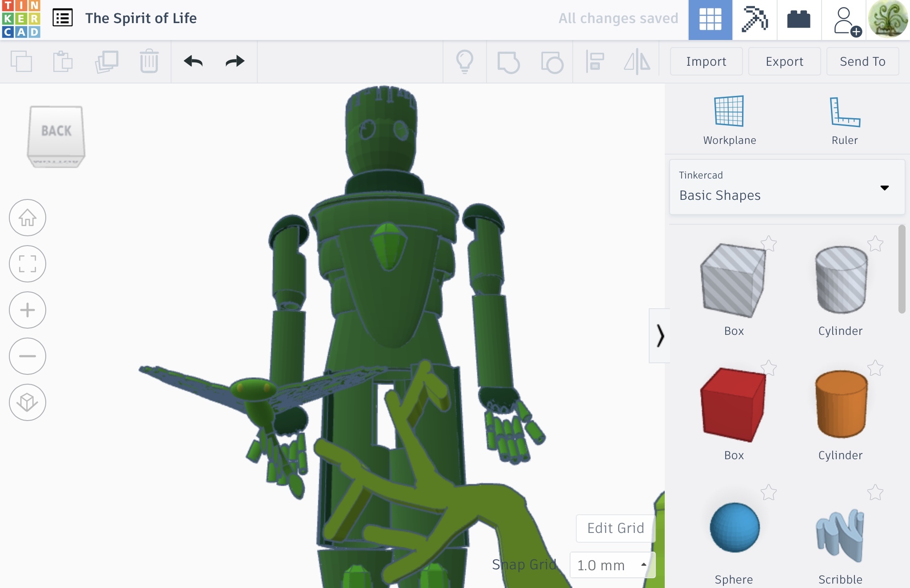Screen dimensions: 910x588
Task: Ungroup shapes using the Ungroup icon
Action: tap(552, 62)
